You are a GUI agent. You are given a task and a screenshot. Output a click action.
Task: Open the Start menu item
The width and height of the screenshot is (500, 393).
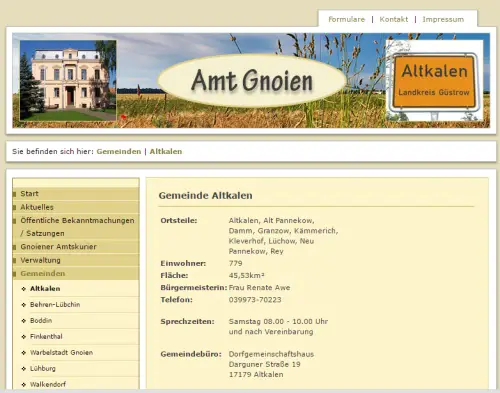pyautogui.click(x=76, y=194)
